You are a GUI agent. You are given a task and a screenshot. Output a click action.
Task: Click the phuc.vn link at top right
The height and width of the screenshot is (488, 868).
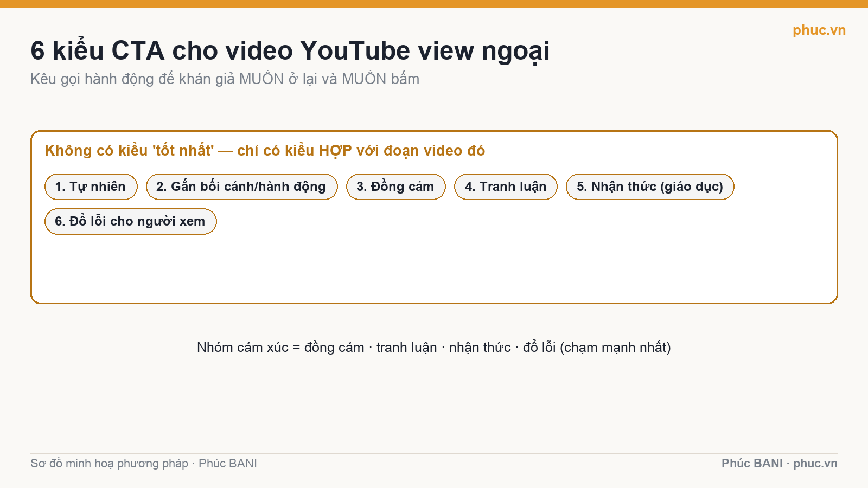coord(819,30)
